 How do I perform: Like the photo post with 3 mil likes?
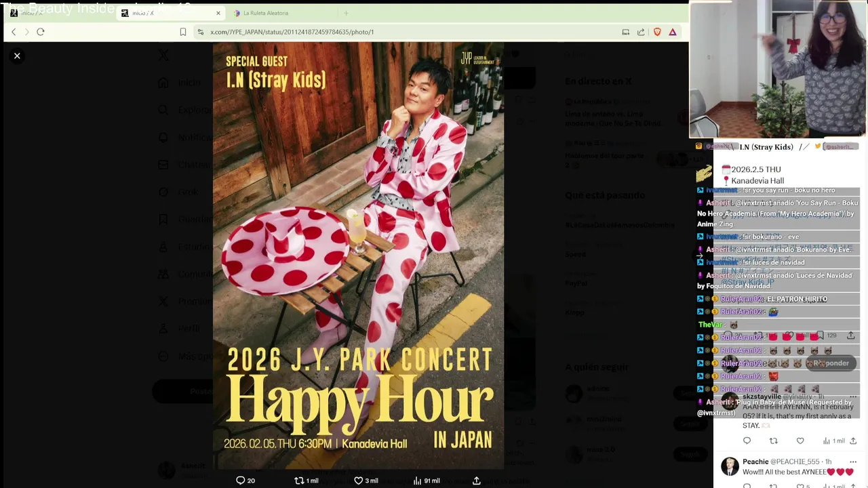pyautogui.click(x=366, y=481)
